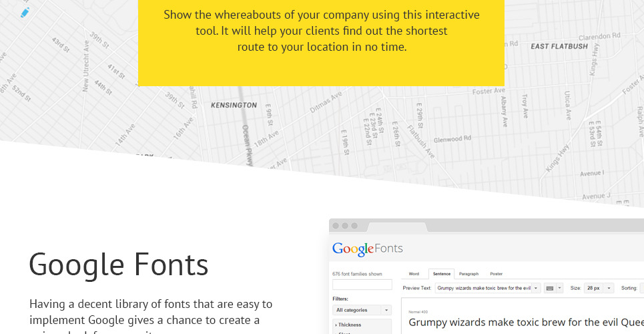Switch to the Paragraph tab
Screen dimensions: 644x334
coord(468,274)
